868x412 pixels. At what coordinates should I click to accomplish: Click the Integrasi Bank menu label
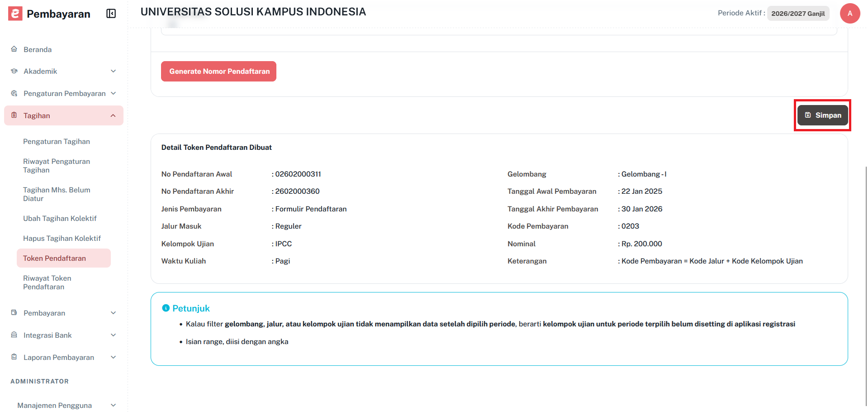pos(47,335)
